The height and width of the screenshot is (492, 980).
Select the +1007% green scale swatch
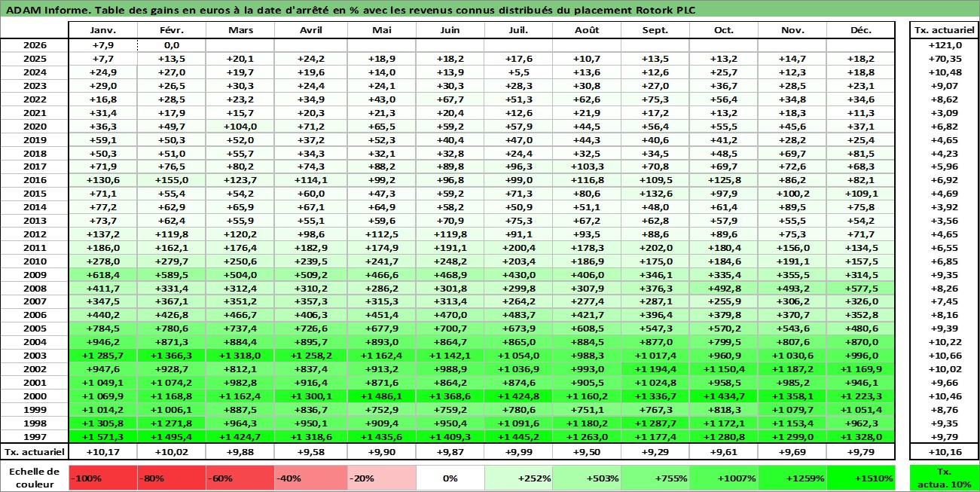pos(724,478)
